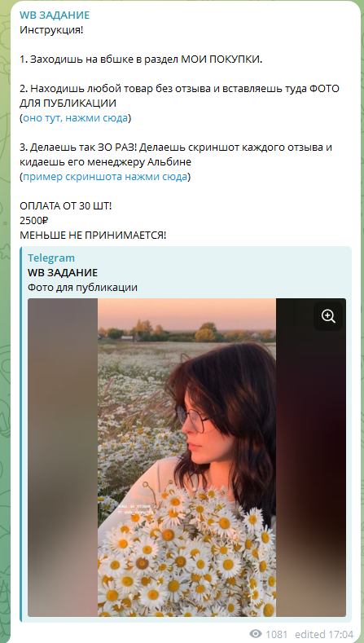Viewport: 364px width, 643px height.
Task: Click the eye views icon
Action: coord(256,634)
